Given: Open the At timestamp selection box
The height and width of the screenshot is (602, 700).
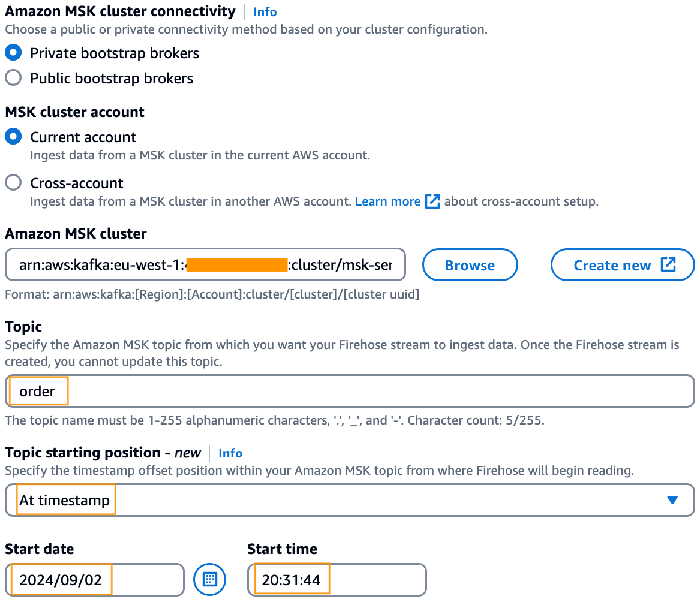Looking at the screenshot, I should tap(350, 500).
